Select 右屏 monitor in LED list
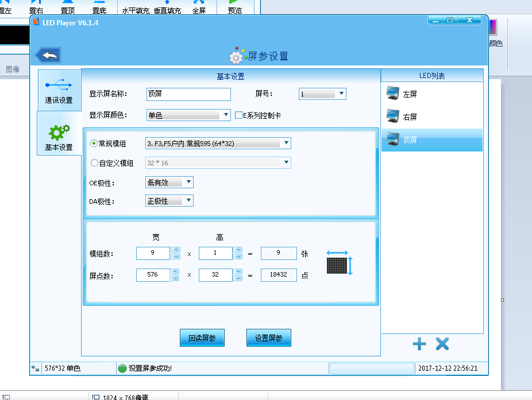Image resolution: width=532 pixels, height=400 pixels. (x=409, y=117)
